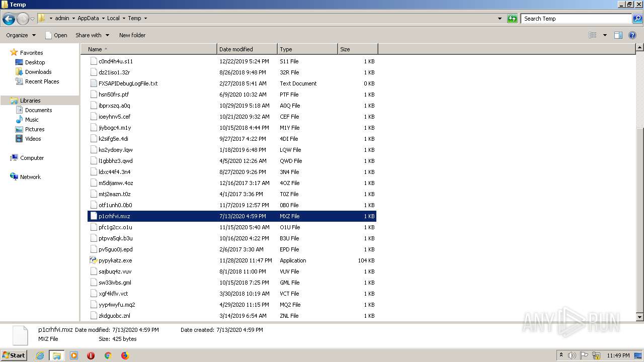Screen dimensions: 644x362
Task: Launch Google Chrome from the taskbar
Action: [x=108, y=355]
